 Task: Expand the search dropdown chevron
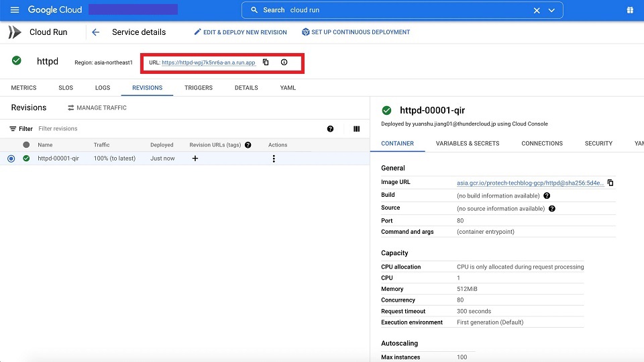coord(551,10)
